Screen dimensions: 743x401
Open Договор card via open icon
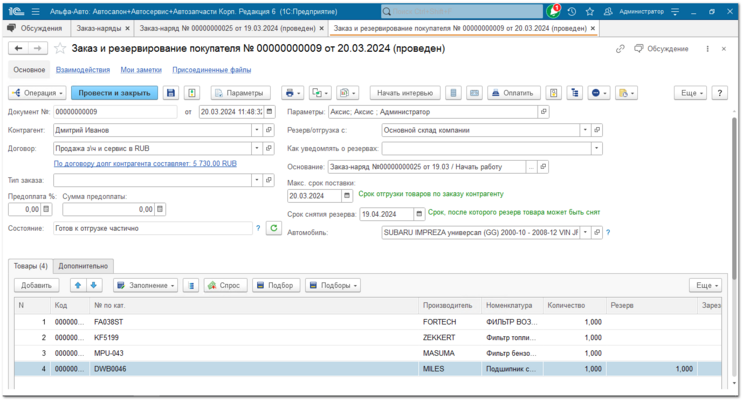[x=269, y=148]
